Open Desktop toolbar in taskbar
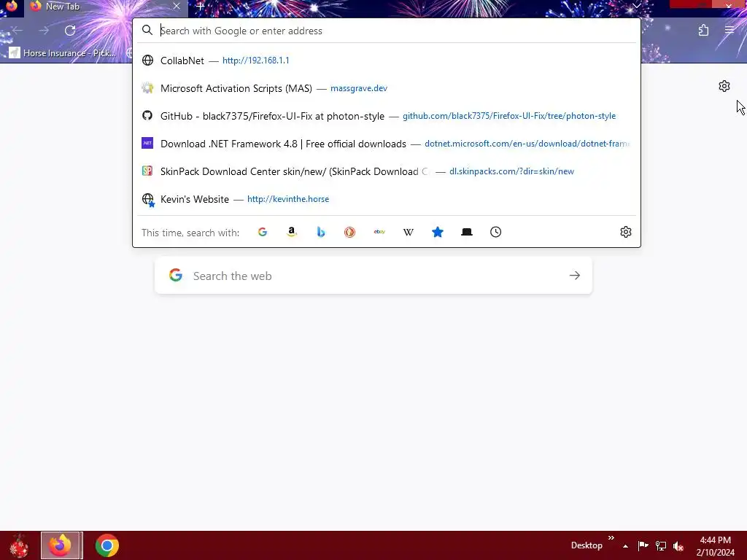The height and width of the screenshot is (560, 747). [x=587, y=545]
